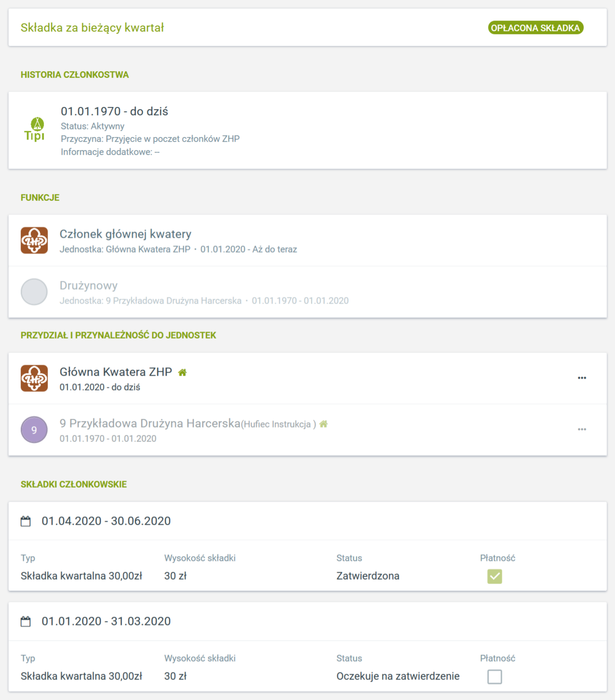Viewport: 615px width, 700px height.
Task: Open the Członek głównej kwatery function entry
Action: (x=126, y=234)
